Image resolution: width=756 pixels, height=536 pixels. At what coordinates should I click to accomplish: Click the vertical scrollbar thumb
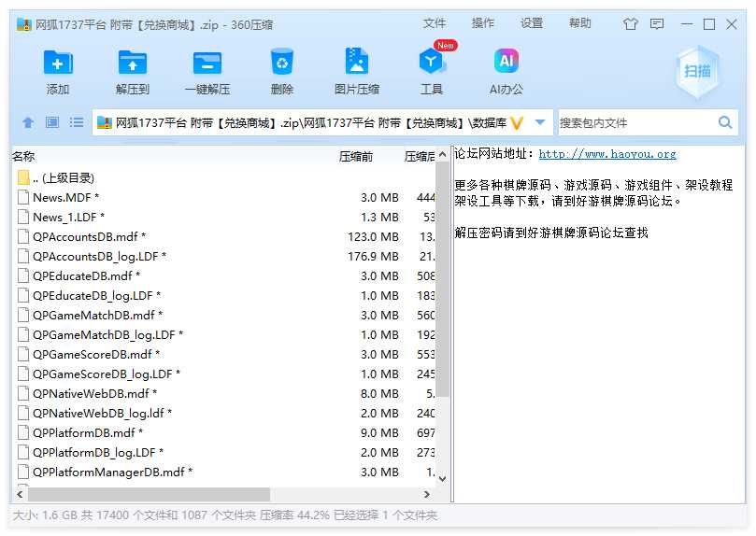[x=442, y=279]
